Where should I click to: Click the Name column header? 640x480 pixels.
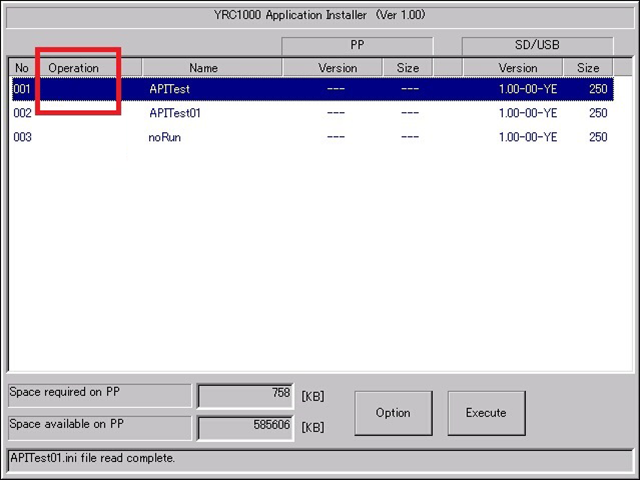(x=203, y=68)
